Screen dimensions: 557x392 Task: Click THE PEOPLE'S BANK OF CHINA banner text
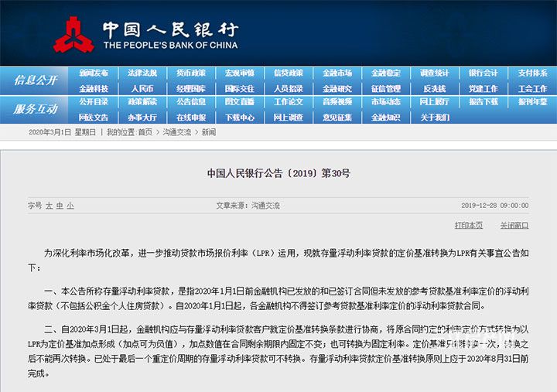pyautogui.click(x=171, y=45)
